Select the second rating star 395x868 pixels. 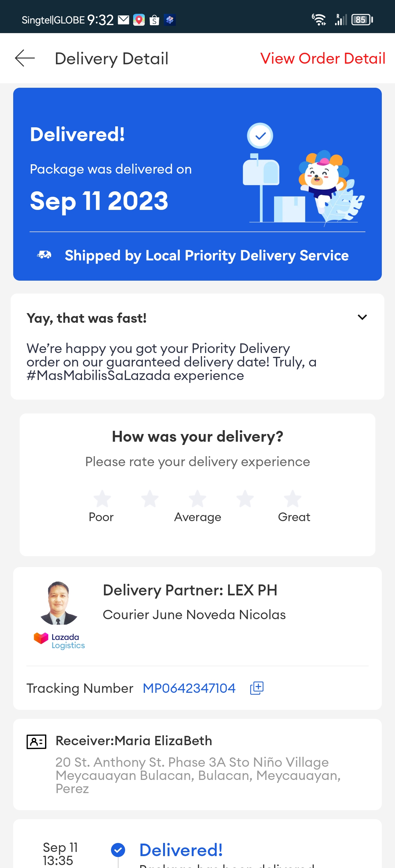[150, 499]
